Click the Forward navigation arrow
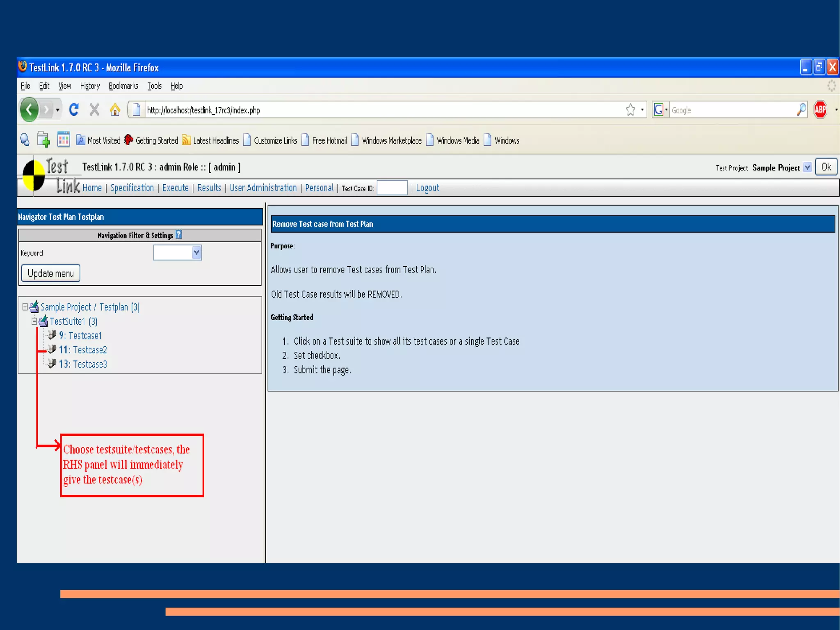Image resolution: width=840 pixels, height=630 pixels. tap(46, 110)
